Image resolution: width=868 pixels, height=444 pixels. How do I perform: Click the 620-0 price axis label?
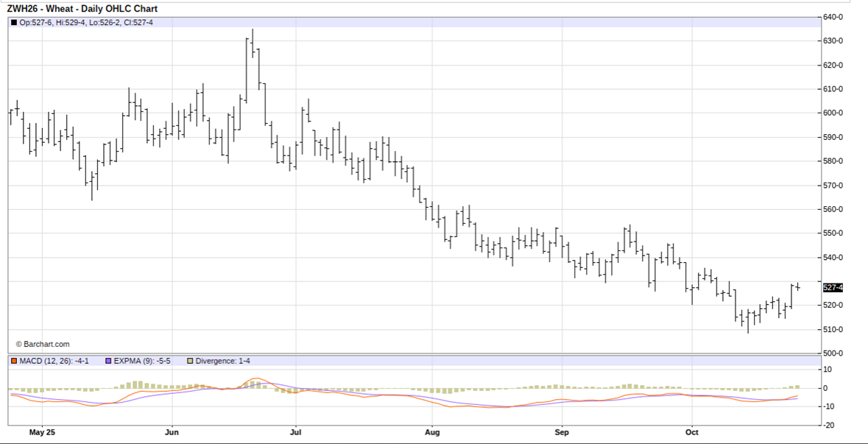click(x=833, y=65)
